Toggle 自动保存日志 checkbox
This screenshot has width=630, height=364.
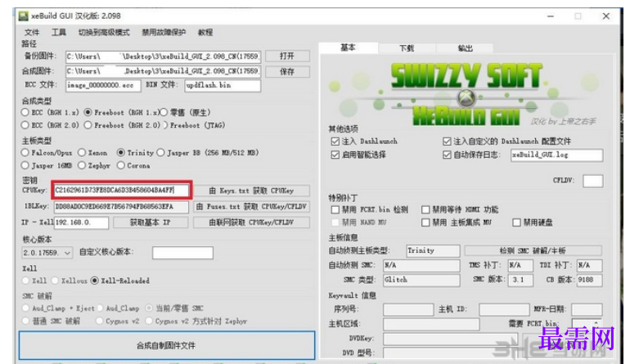[447, 155]
